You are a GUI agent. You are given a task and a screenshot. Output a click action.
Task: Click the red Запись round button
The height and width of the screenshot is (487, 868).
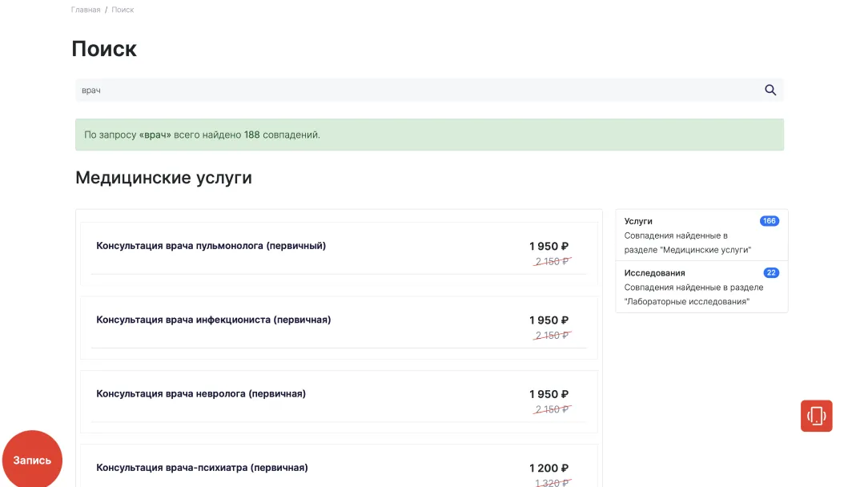[x=32, y=460]
